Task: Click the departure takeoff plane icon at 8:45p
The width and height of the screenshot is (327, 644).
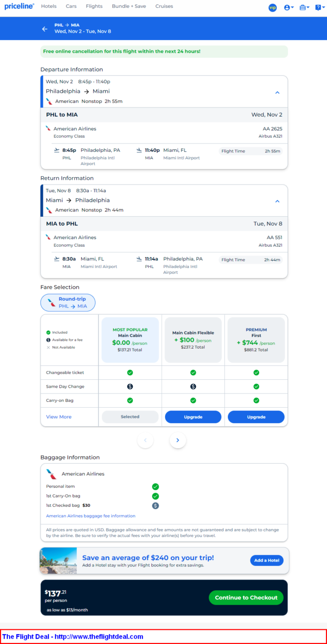Action: click(x=57, y=150)
